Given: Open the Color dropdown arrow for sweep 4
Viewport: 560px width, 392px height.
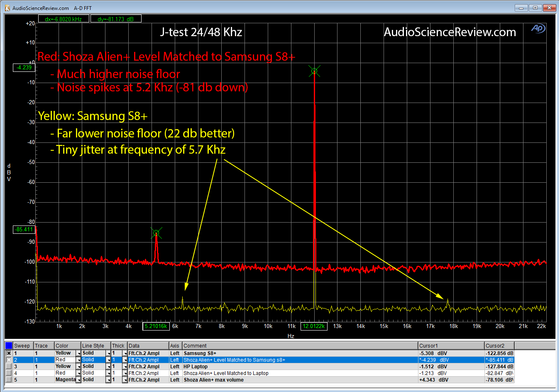Looking at the screenshot, I should 78,374.
